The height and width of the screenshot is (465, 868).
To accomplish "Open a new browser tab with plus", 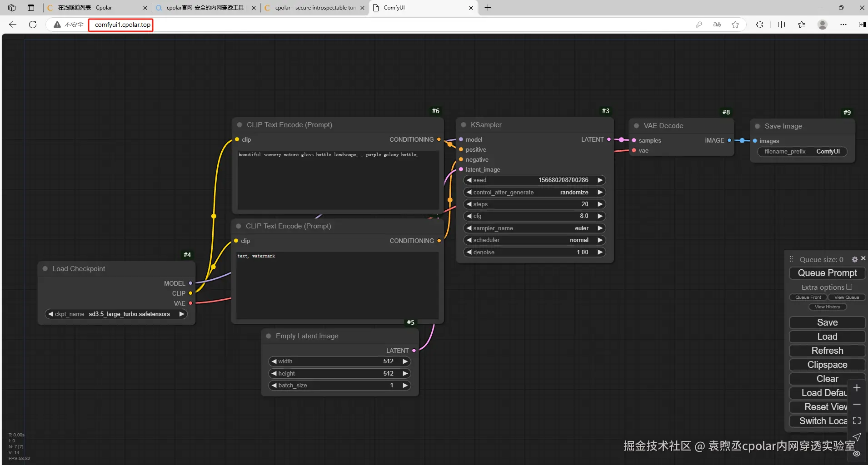I will point(488,8).
